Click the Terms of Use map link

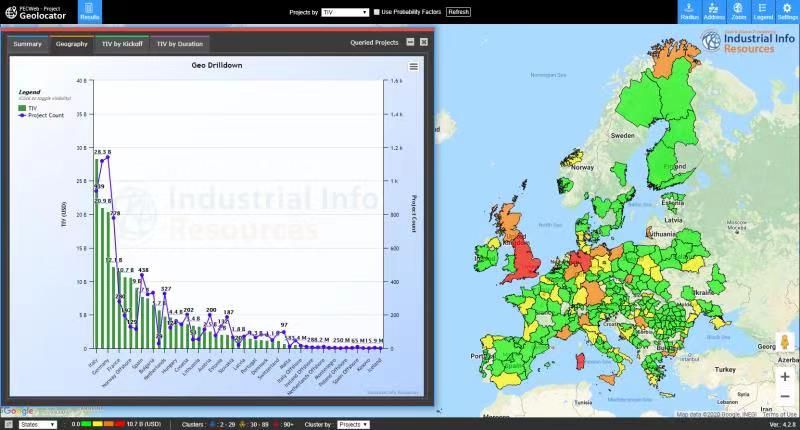(779, 414)
